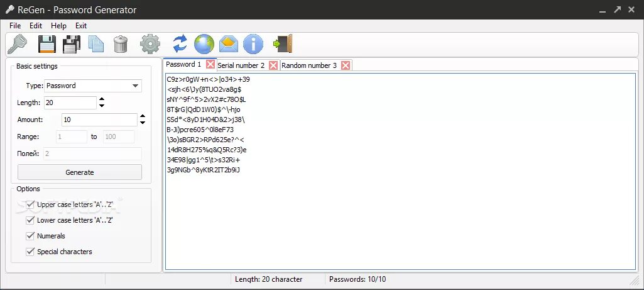Toggle Lower case letters checkbox

pos(30,220)
